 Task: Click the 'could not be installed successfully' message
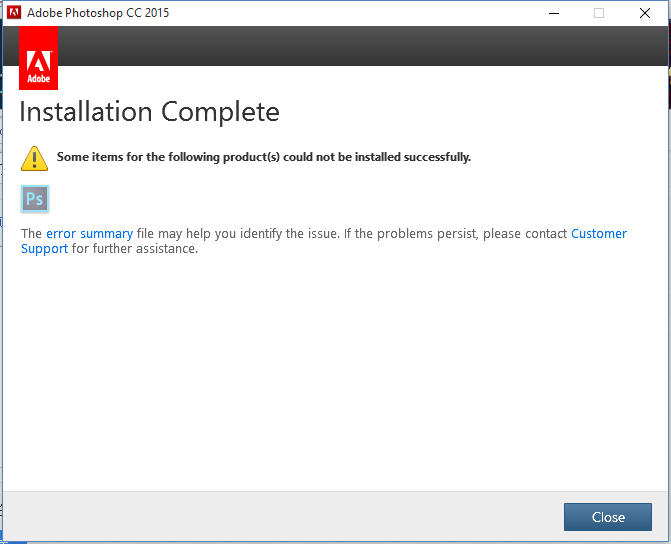(264, 157)
